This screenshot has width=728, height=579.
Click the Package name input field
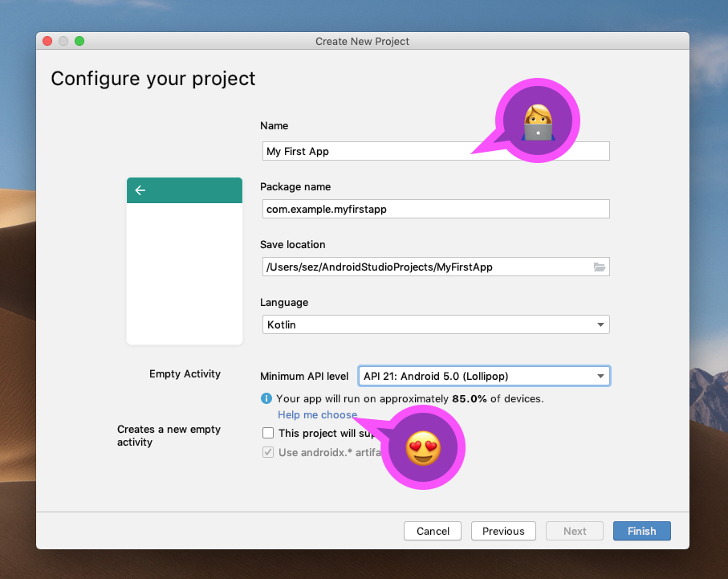tap(436, 209)
